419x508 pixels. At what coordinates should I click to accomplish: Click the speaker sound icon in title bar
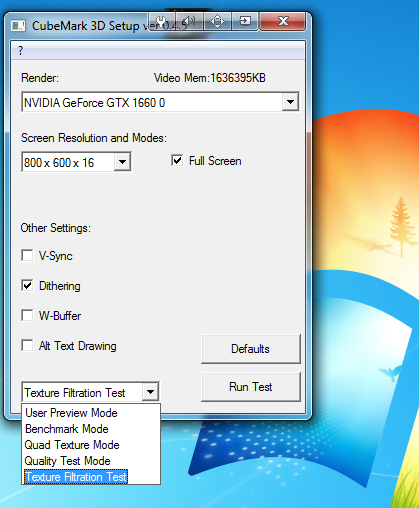point(189,21)
